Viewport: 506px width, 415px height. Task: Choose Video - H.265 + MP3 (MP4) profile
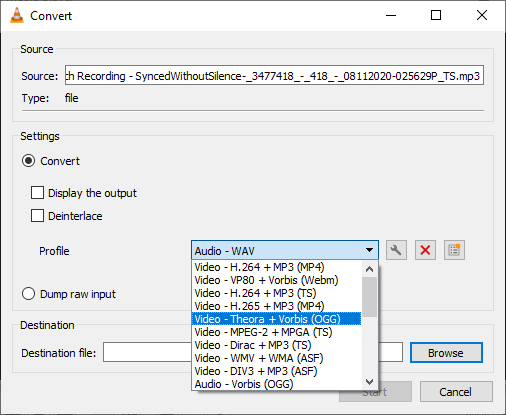click(x=276, y=306)
